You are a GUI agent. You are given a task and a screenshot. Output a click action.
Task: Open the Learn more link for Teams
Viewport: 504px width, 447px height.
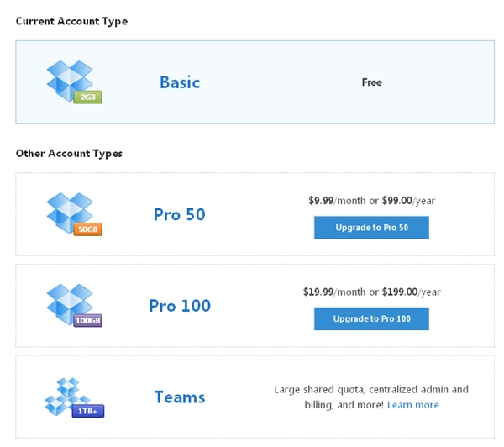point(412,405)
